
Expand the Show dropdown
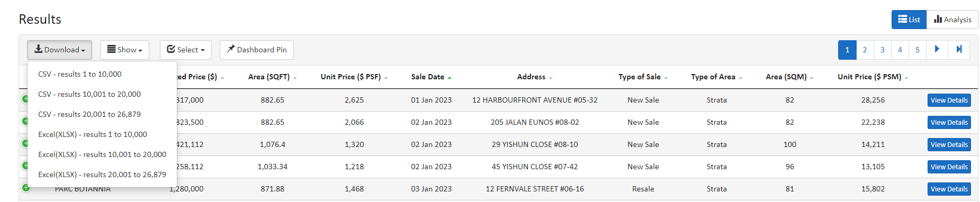(x=124, y=50)
